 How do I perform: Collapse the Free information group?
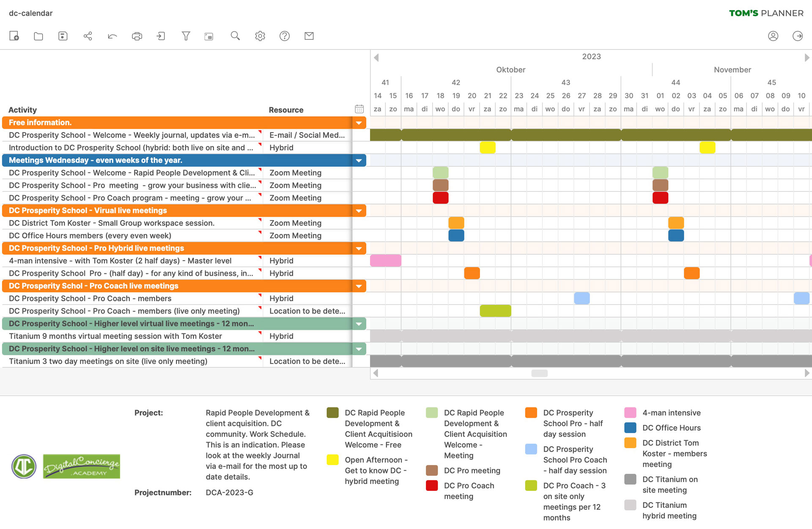(359, 123)
